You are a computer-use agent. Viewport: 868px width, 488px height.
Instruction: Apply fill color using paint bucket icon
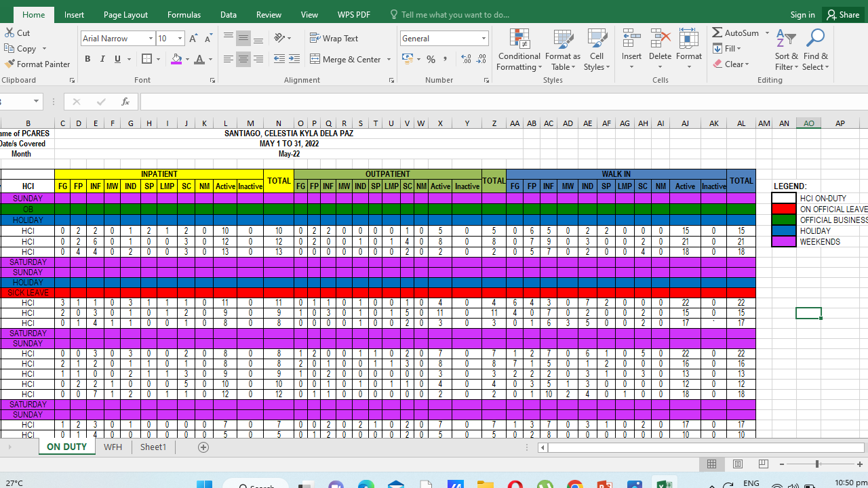coord(176,59)
